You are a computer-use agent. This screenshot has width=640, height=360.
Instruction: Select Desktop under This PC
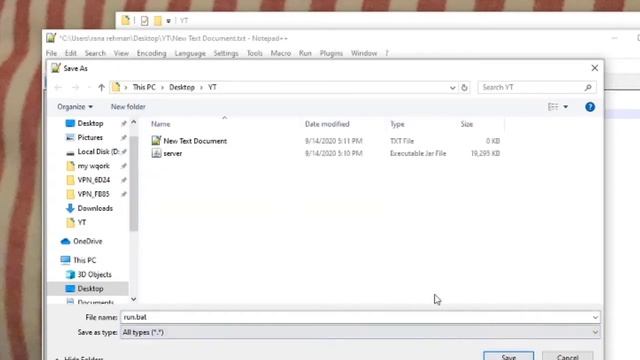click(90, 289)
